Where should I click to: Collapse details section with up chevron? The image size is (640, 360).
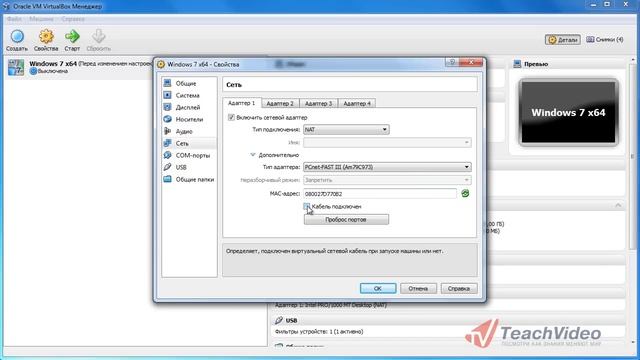618,205
